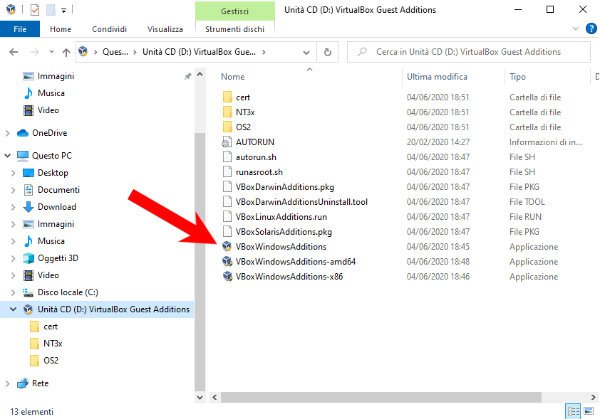
Task: Click the Ques... breadcrumb in address bar
Action: [x=115, y=52]
